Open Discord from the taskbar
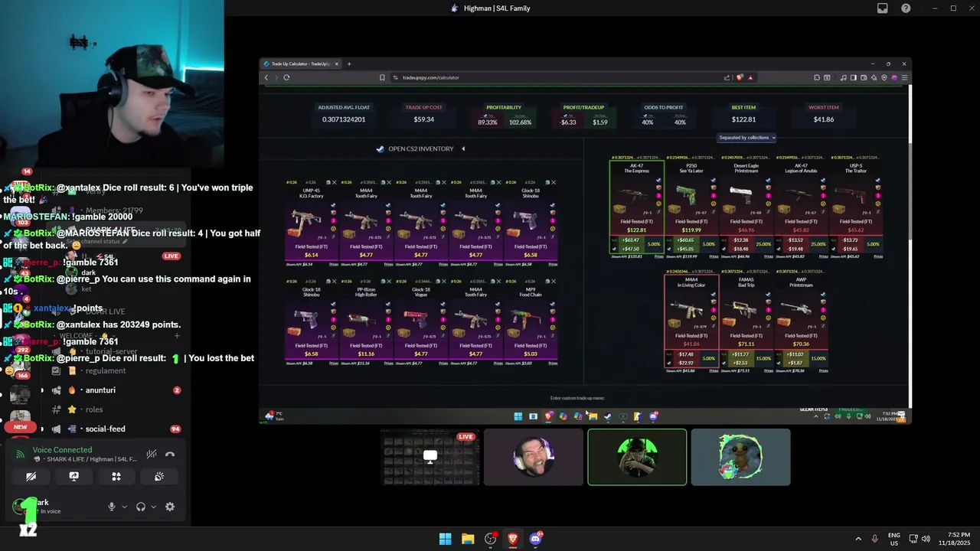Viewport: 980px width, 551px height. pos(536,539)
